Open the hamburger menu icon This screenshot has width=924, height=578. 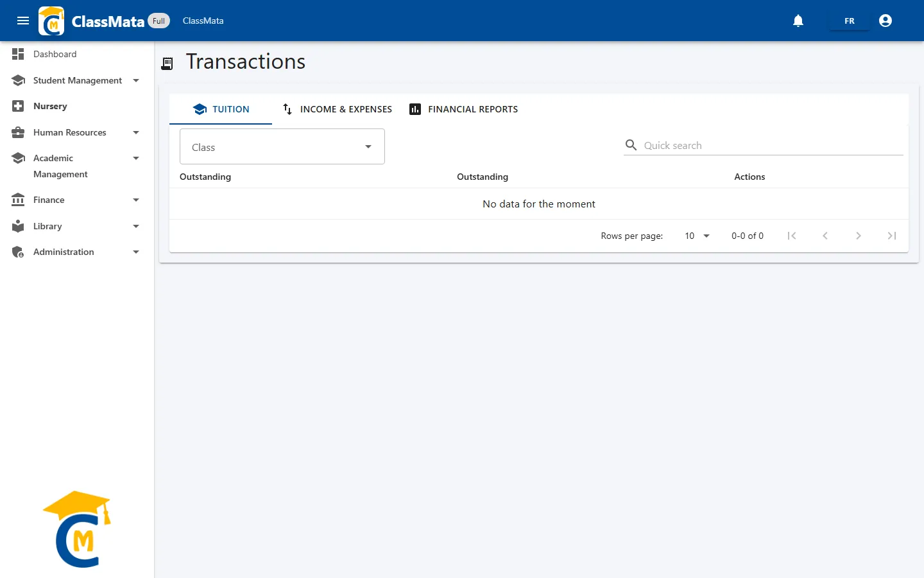23,21
